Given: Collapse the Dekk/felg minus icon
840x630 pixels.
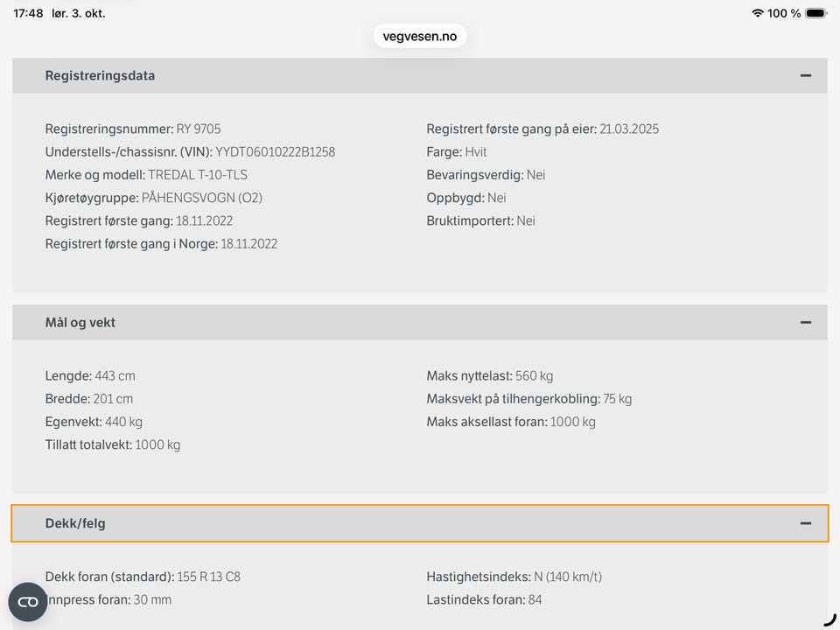Looking at the screenshot, I should [x=805, y=523].
